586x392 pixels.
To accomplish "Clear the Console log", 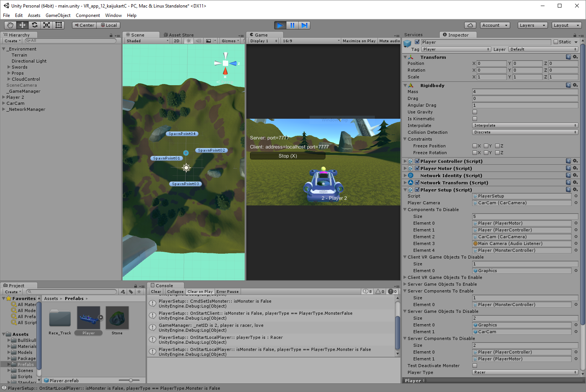I will click(x=156, y=291).
